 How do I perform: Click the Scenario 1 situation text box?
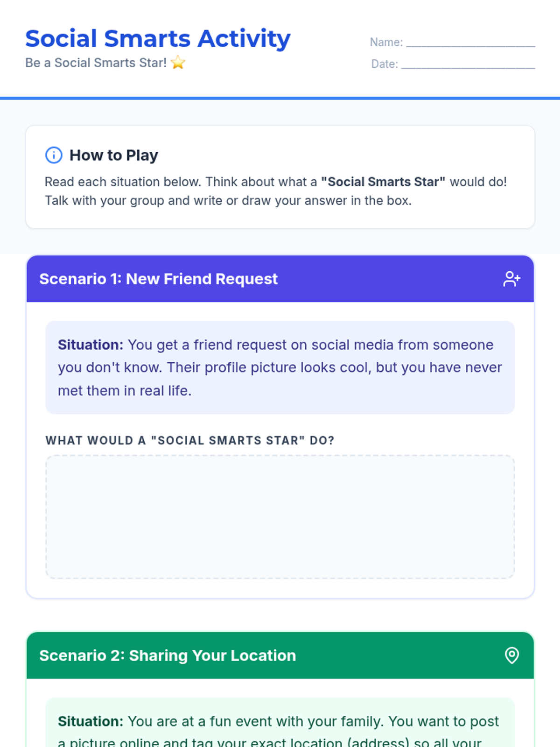280,367
